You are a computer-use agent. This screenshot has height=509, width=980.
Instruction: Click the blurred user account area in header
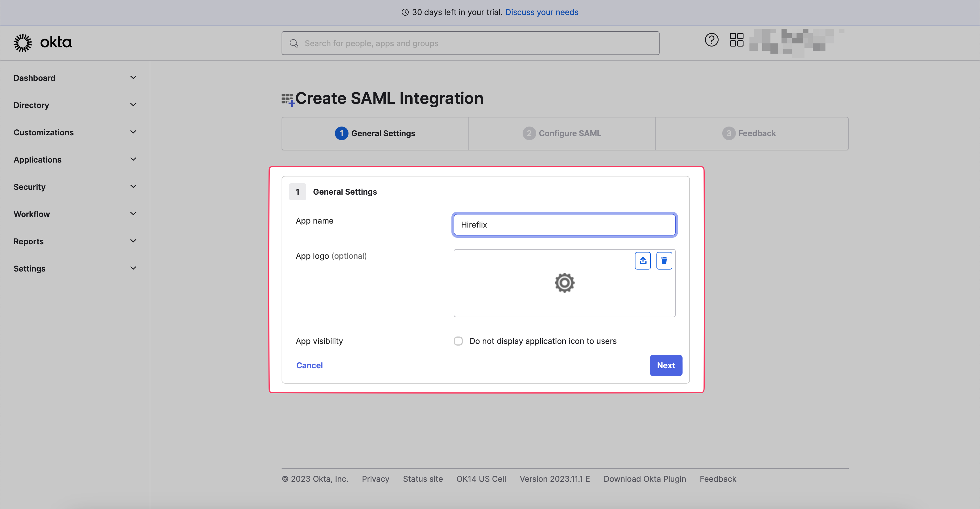tap(797, 43)
